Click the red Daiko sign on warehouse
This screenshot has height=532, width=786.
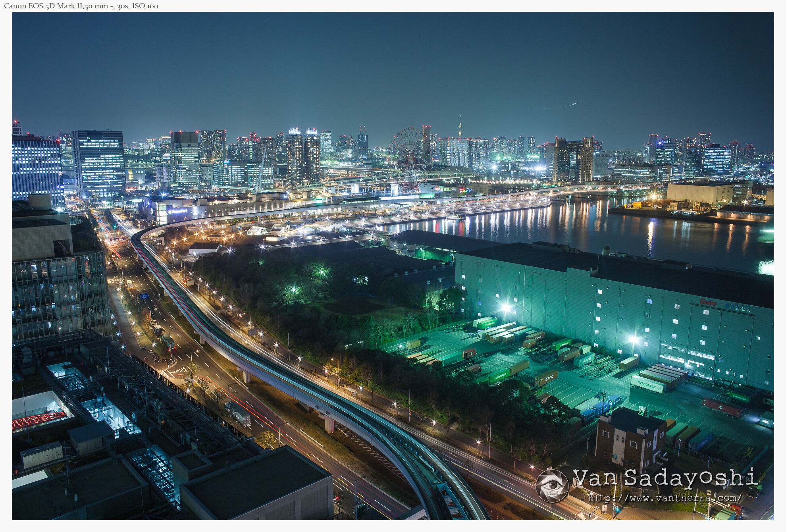coord(708,303)
